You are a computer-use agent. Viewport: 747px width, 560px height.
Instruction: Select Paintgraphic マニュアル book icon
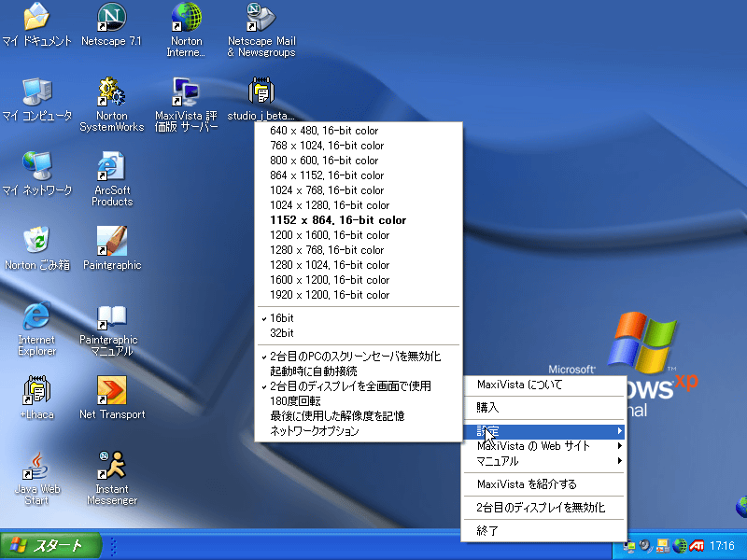click(x=111, y=316)
